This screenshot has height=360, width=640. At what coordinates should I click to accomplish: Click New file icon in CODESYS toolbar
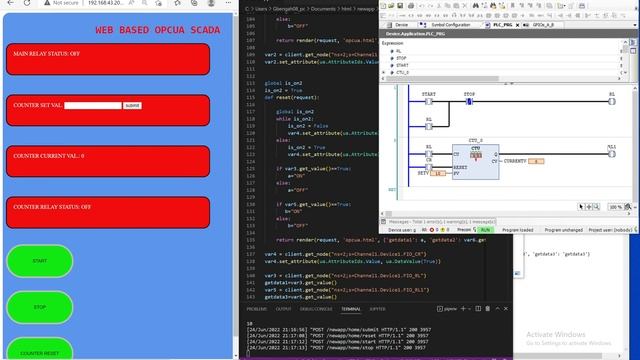pos(383,6)
